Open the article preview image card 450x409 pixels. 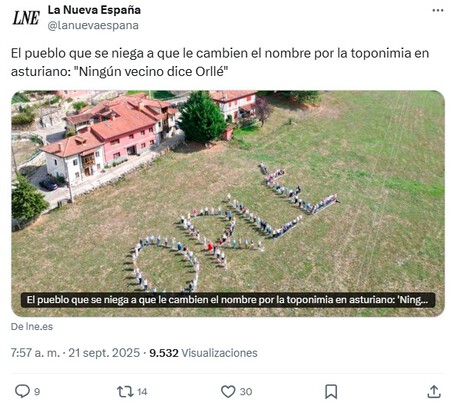[x=228, y=204]
